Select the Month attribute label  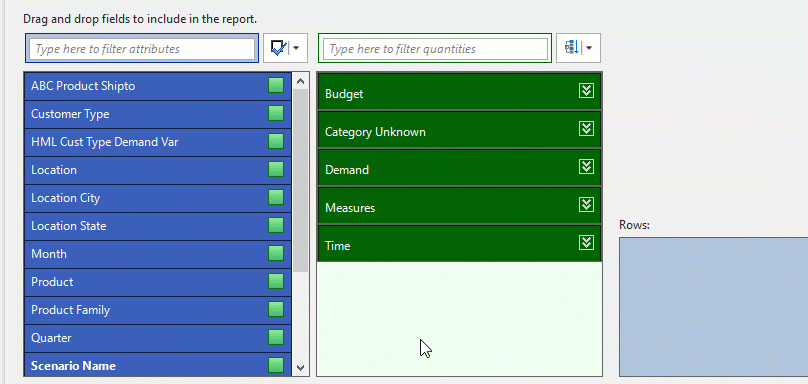coord(48,254)
